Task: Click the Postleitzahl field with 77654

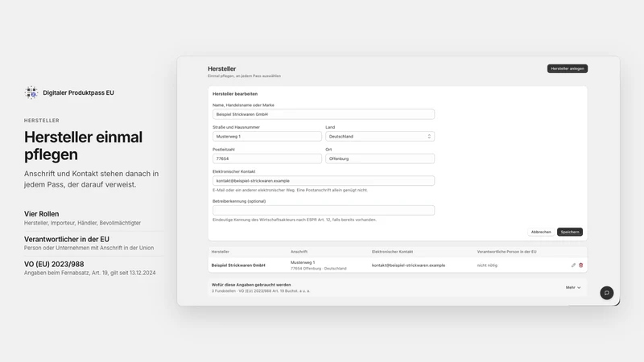Action: pyautogui.click(x=267, y=158)
